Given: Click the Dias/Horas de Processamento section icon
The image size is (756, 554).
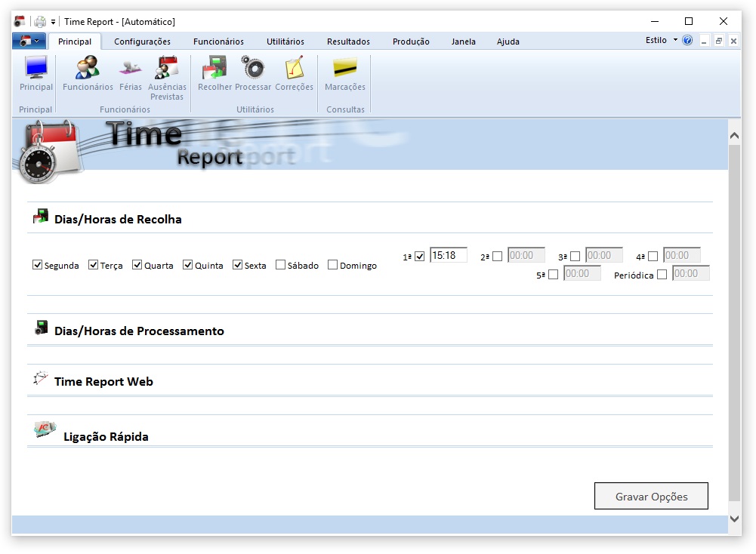Looking at the screenshot, I should 42,328.
